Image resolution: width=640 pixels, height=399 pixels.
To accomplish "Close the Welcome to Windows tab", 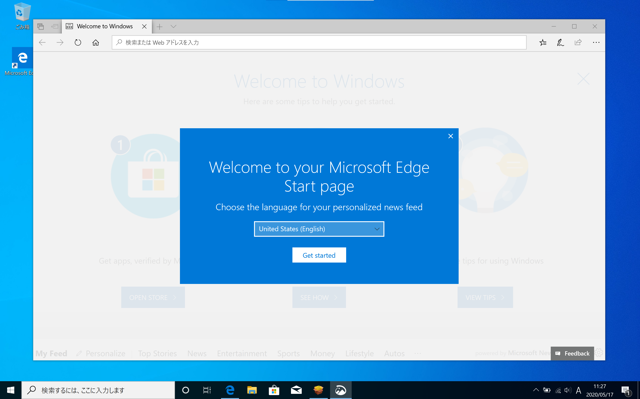I will point(144,27).
